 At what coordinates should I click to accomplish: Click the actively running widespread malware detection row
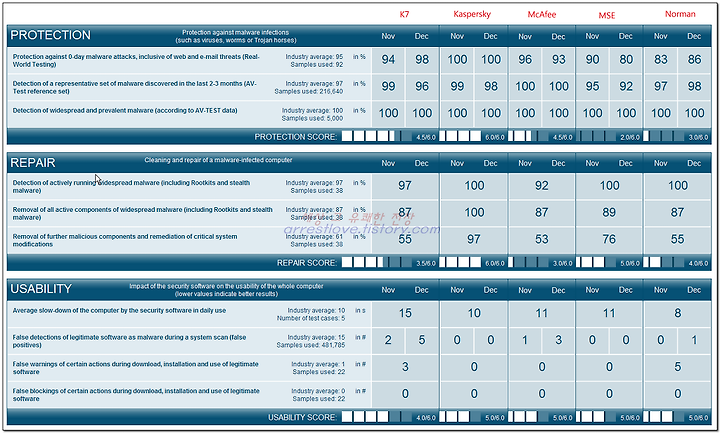[x=131, y=186]
